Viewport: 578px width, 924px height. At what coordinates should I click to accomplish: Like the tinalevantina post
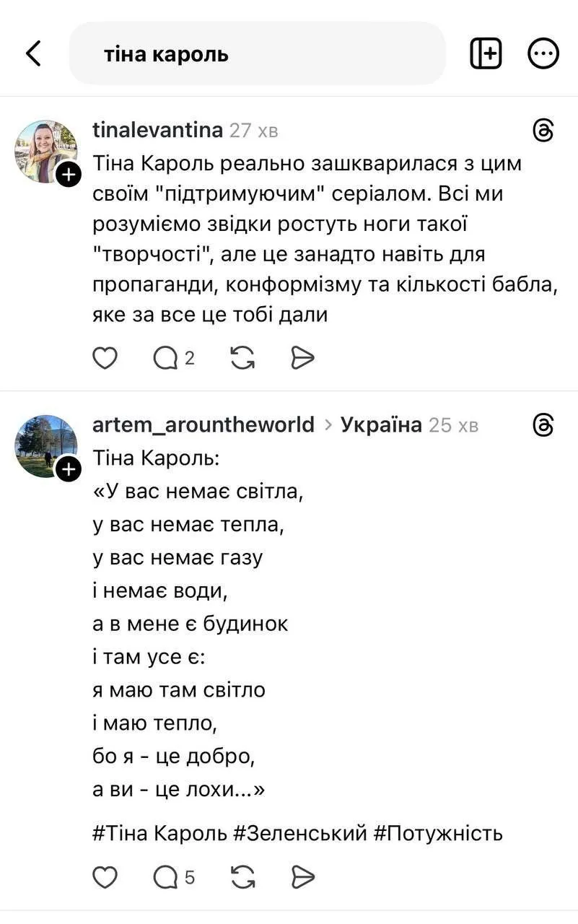click(x=105, y=357)
